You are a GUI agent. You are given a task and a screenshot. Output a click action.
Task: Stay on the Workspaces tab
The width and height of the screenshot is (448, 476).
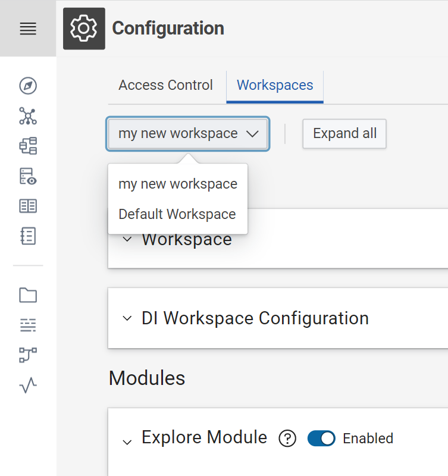274,85
